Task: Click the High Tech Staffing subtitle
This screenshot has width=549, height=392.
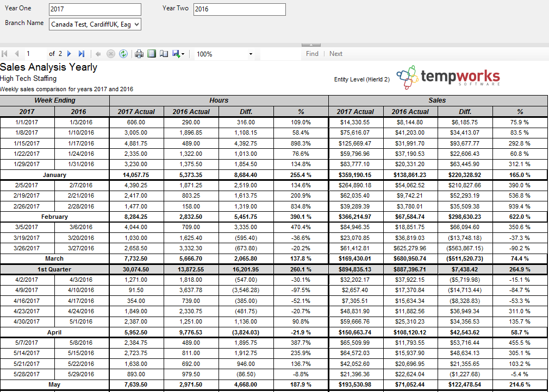Action: (x=28, y=79)
